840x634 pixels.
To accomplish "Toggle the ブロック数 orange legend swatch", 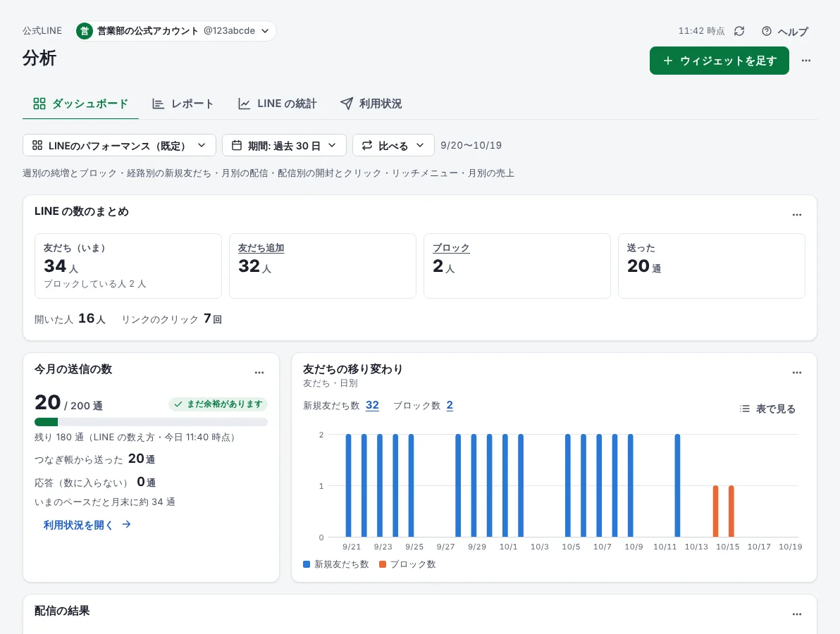I will tap(383, 564).
